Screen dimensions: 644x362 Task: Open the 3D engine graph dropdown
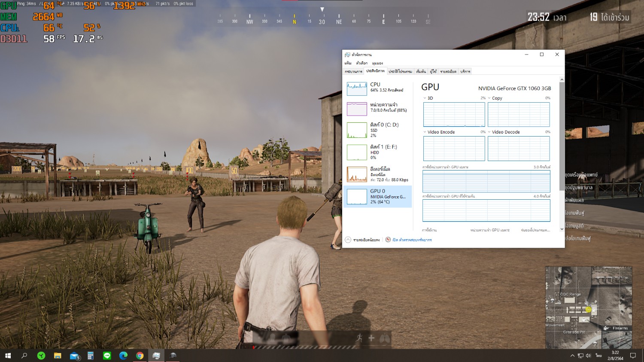tap(425, 98)
